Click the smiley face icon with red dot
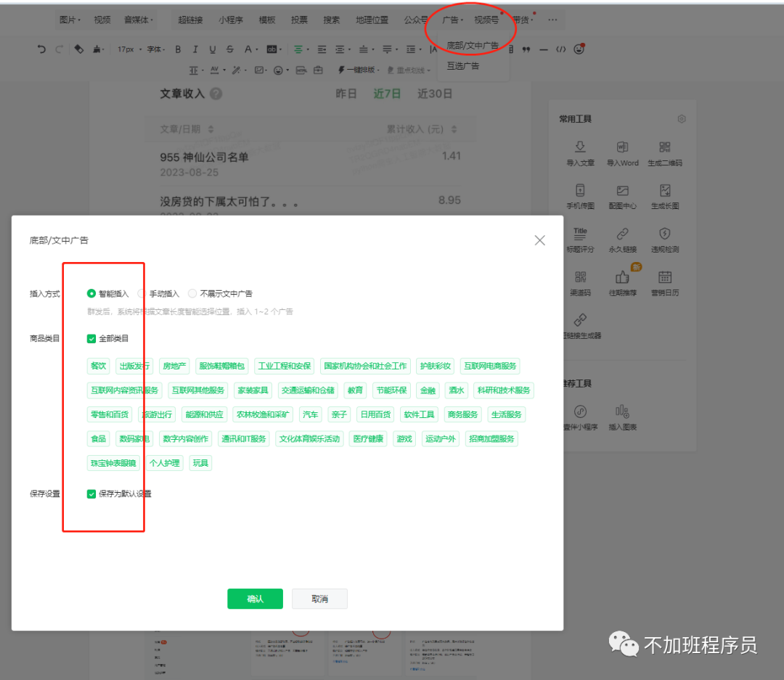 pos(579,49)
